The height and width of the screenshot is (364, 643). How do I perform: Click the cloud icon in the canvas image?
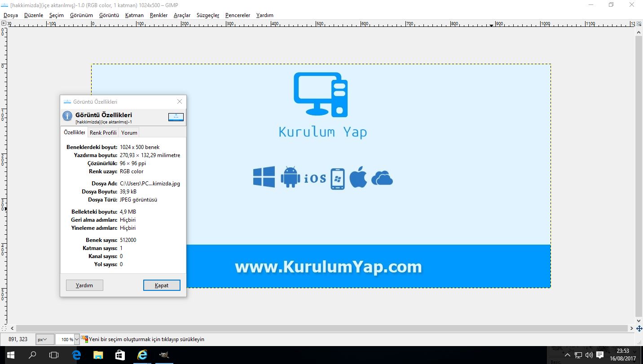[x=382, y=178]
